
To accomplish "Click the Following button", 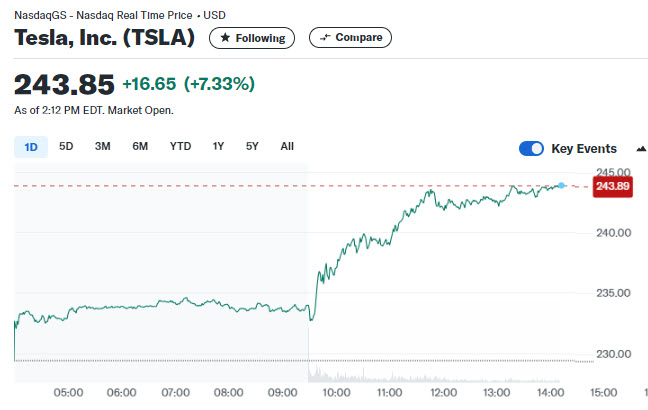I will click(252, 38).
